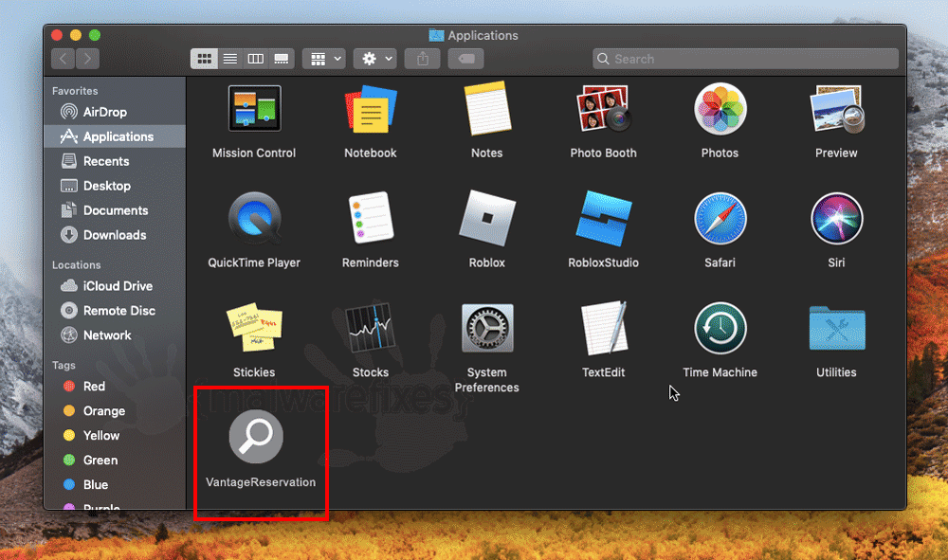The width and height of the screenshot is (948, 560).
Task: Open the Stickies app
Action: (x=254, y=328)
